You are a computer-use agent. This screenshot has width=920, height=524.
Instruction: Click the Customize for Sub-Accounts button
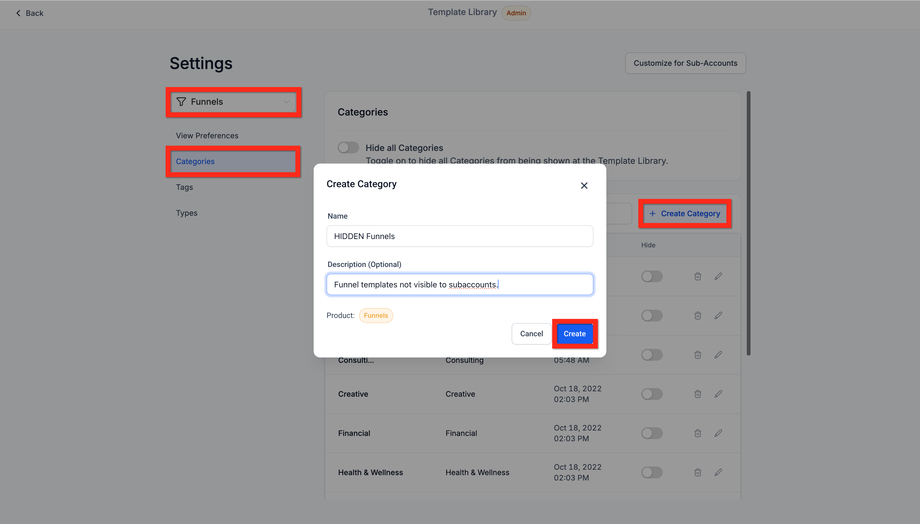tap(685, 63)
